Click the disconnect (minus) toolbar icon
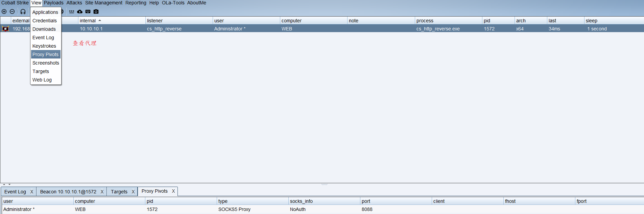 click(12, 11)
